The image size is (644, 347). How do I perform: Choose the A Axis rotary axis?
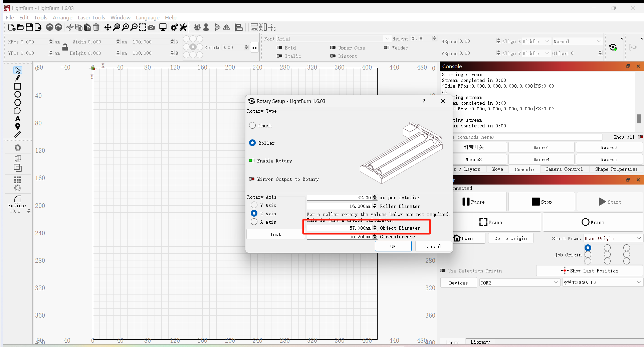[254, 222]
